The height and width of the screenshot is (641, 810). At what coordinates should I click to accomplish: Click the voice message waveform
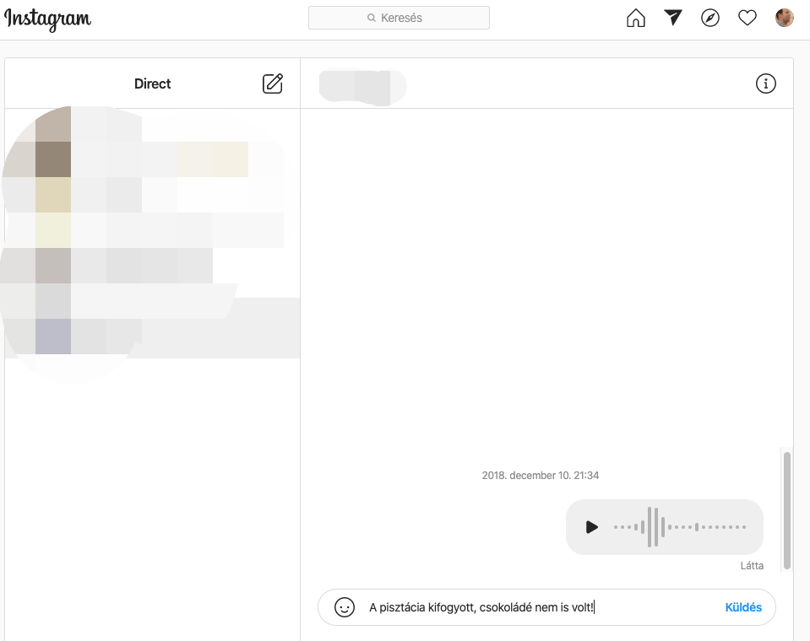tap(679, 527)
